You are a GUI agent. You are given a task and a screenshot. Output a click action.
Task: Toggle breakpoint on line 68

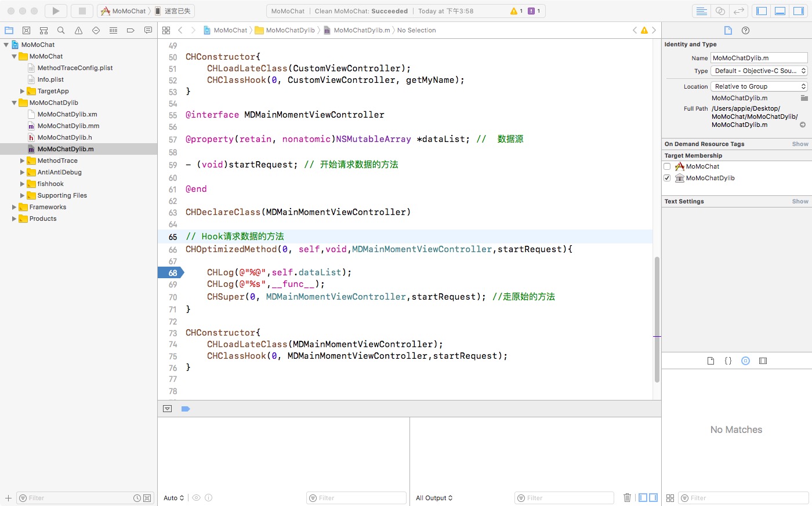click(x=171, y=272)
